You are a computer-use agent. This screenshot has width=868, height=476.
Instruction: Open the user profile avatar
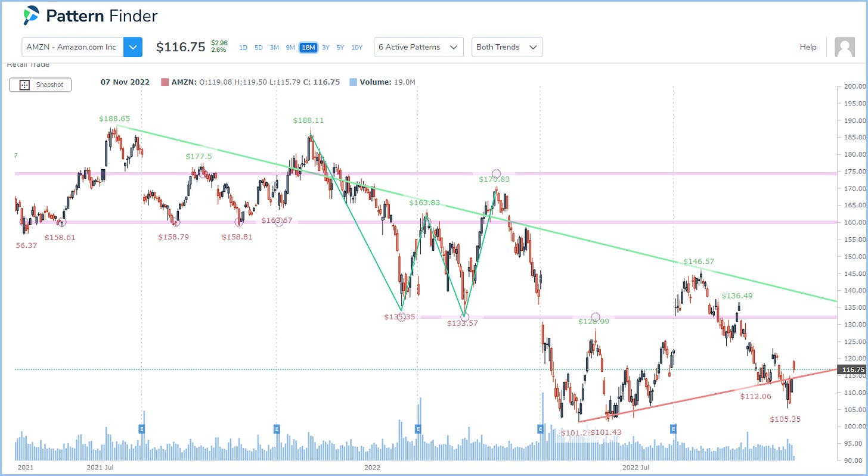844,47
